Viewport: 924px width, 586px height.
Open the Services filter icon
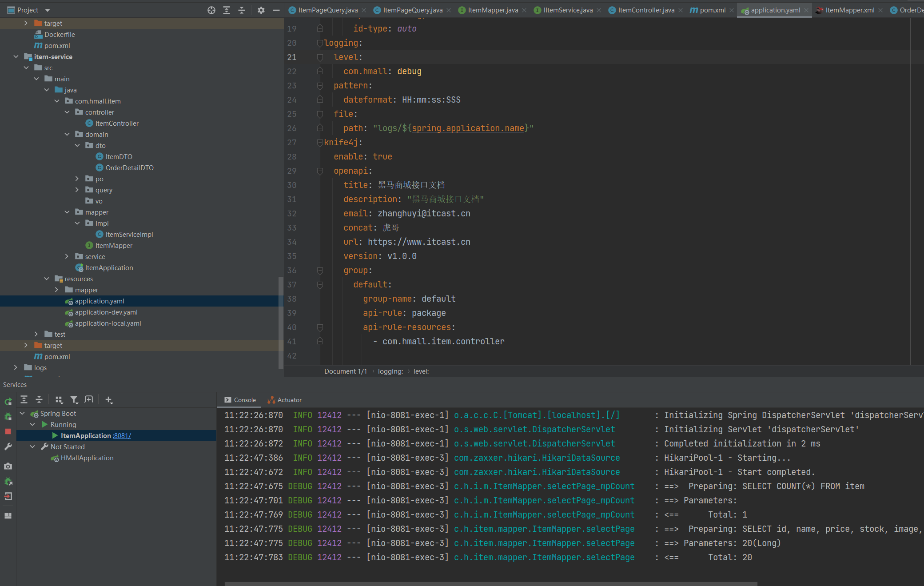(x=74, y=400)
